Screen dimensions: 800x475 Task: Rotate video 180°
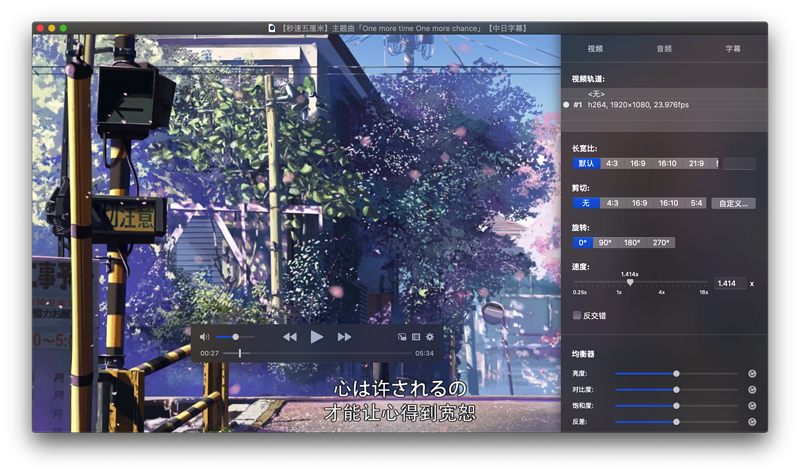pyautogui.click(x=632, y=243)
